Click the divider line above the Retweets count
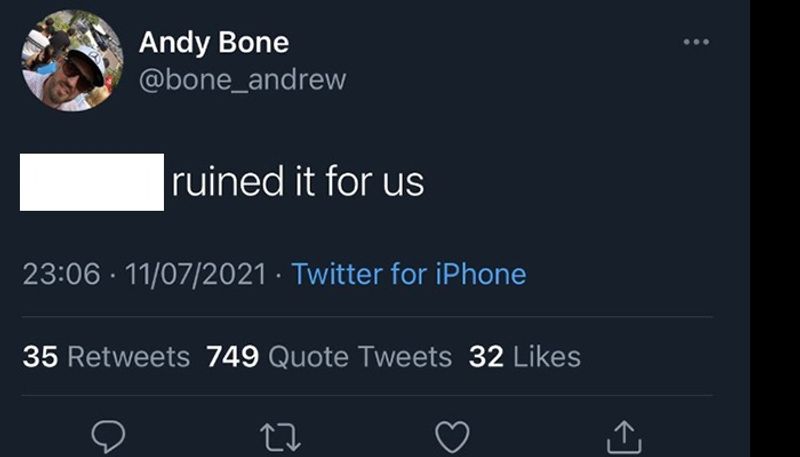Screen dimensions: 800x457 [368, 317]
